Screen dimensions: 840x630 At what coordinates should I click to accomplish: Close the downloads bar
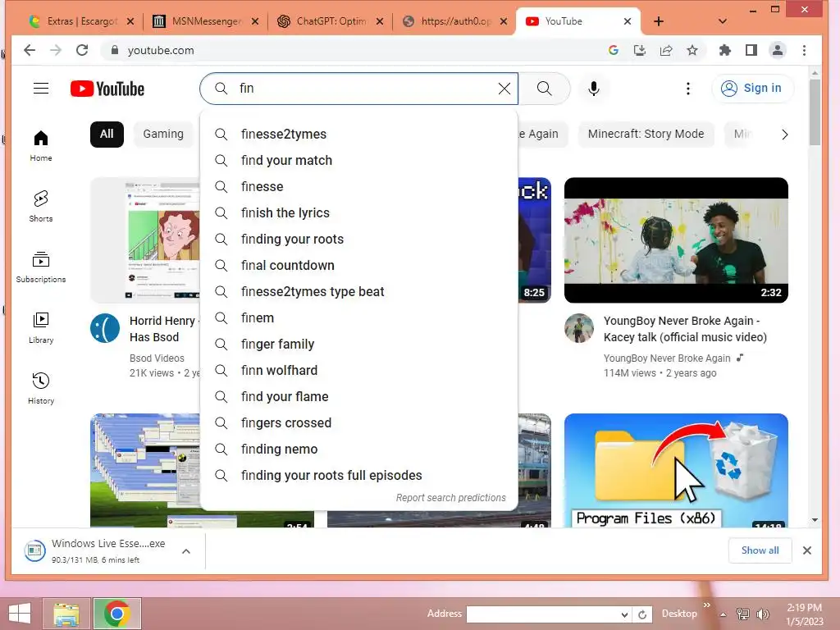coord(807,550)
